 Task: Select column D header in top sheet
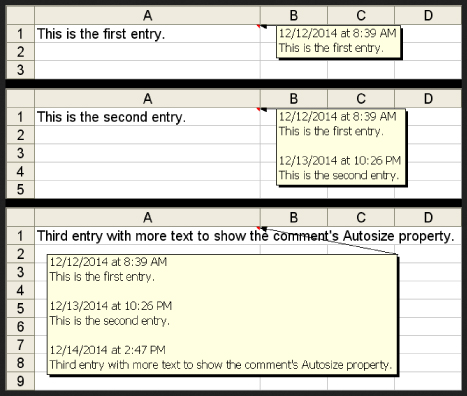tap(428, 15)
